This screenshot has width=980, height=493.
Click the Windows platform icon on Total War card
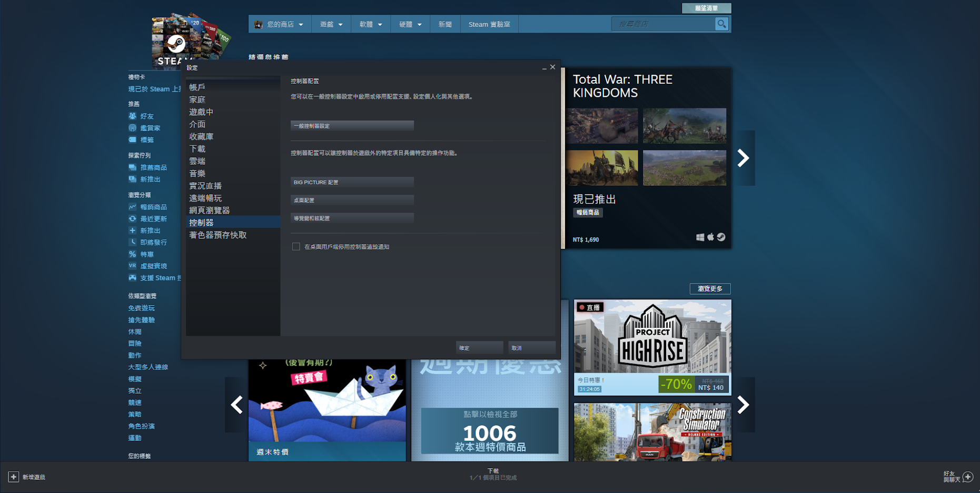tap(700, 237)
